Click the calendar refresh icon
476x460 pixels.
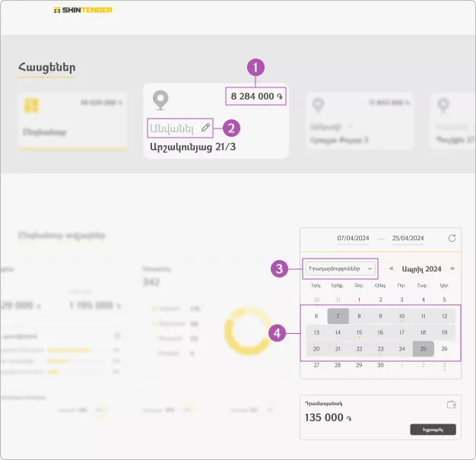[452, 238]
